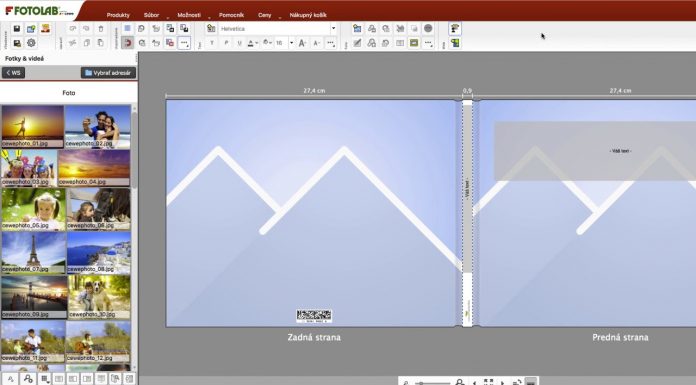Select thumbnail cewephoto_01.jpg

(x=33, y=126)
